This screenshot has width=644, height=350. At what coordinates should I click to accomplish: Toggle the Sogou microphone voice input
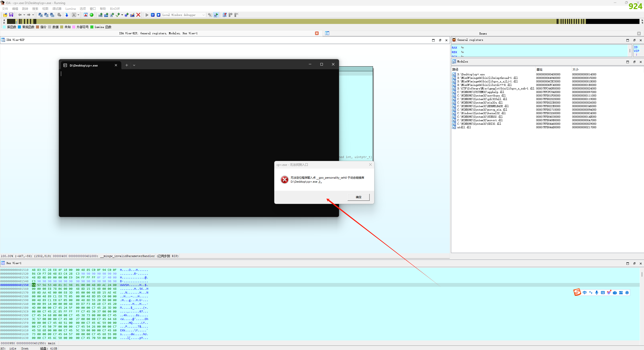(597, 293)
